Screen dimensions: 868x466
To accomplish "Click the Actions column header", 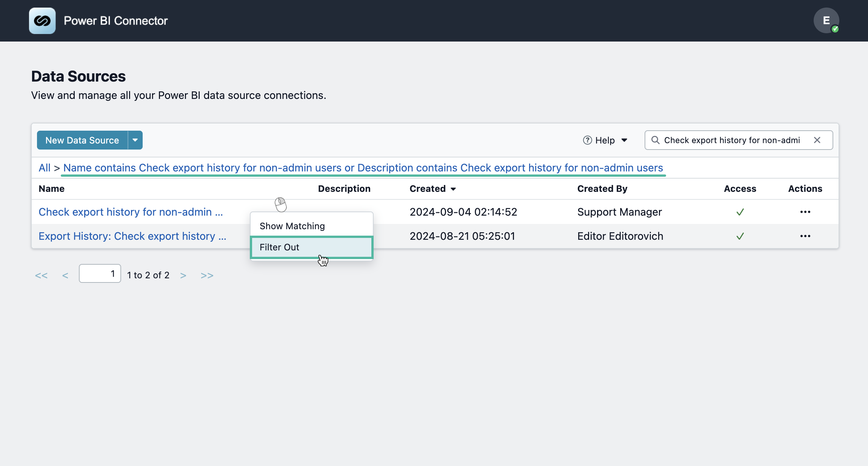I will (x=805, y=188).
